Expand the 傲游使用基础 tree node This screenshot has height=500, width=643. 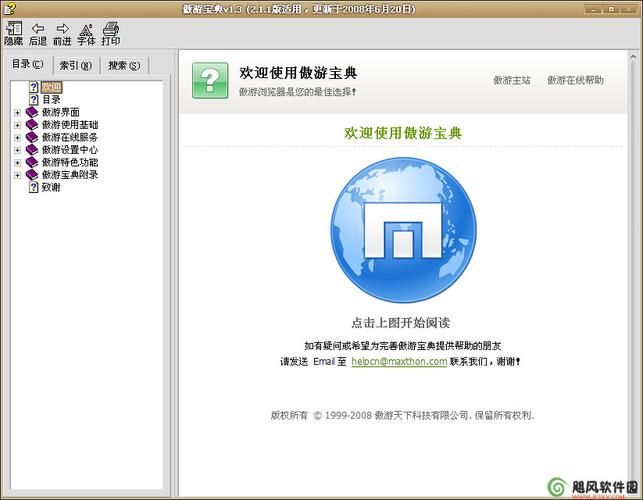pyautogui.click(x=17, y=125)
